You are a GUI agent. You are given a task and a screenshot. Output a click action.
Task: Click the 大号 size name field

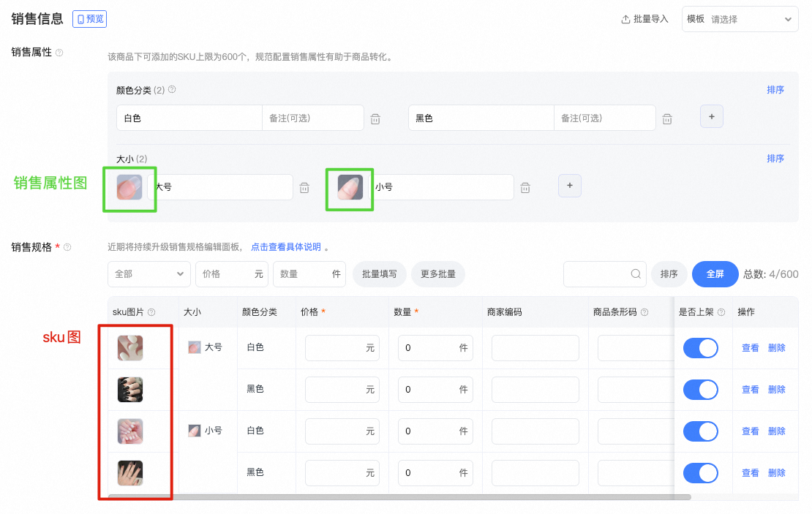point(220,187)
